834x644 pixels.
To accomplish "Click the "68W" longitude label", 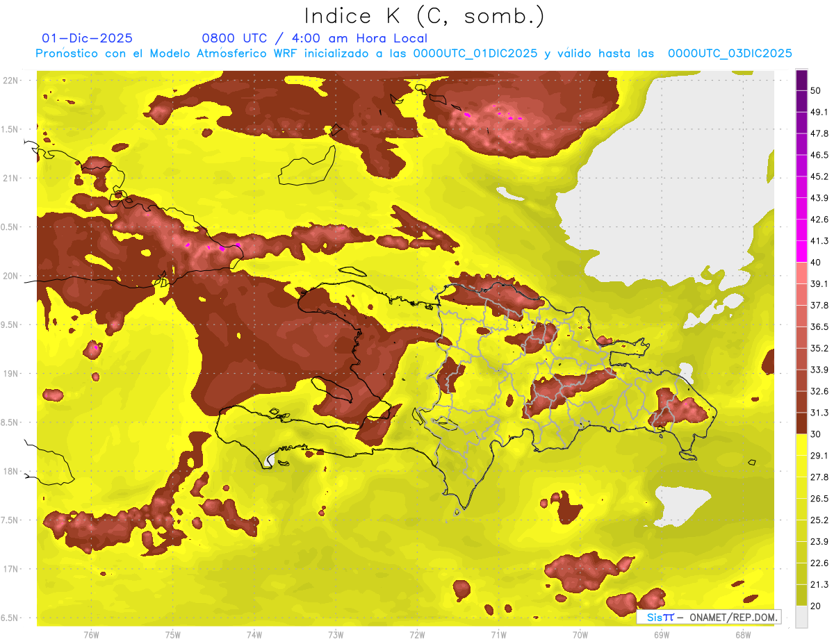I will tap(743, 636).
